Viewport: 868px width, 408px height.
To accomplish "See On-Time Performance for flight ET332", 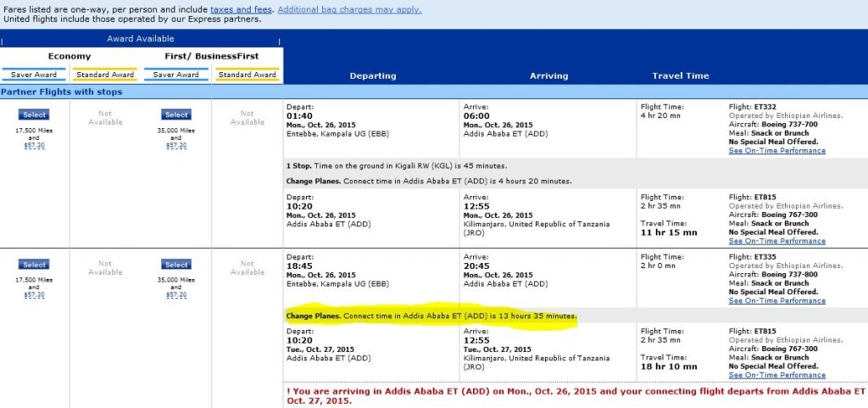I will coord(776,151).
